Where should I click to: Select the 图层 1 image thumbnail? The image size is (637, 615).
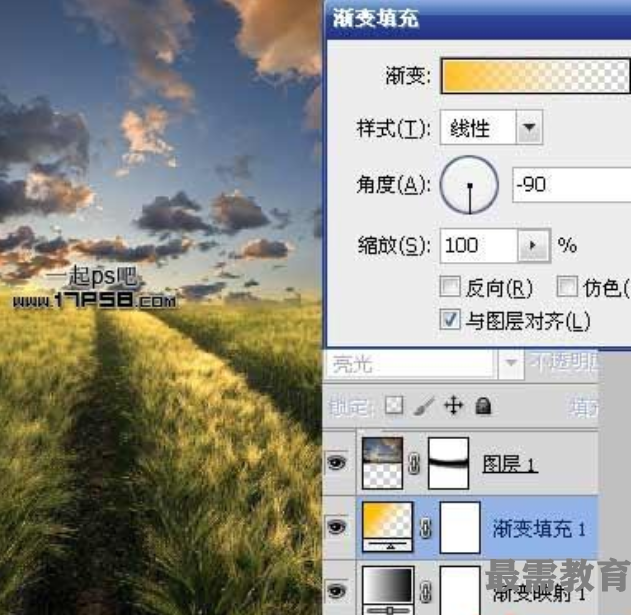pyautogui.click(x=382, y=463)
